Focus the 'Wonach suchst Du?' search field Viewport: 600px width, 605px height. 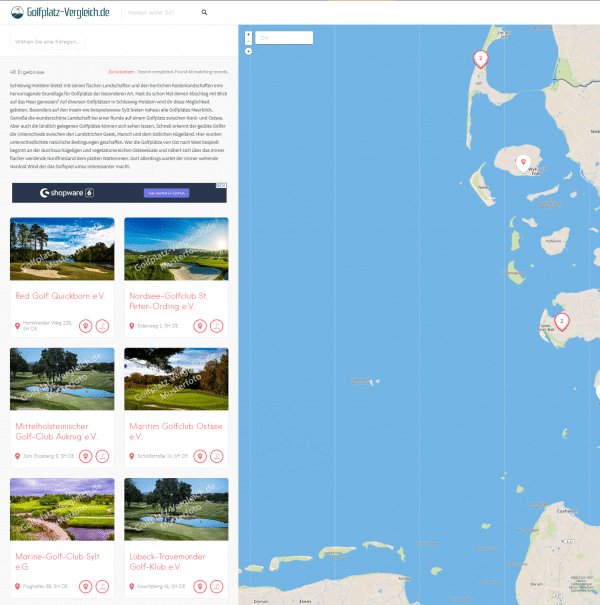click(160, 13)
